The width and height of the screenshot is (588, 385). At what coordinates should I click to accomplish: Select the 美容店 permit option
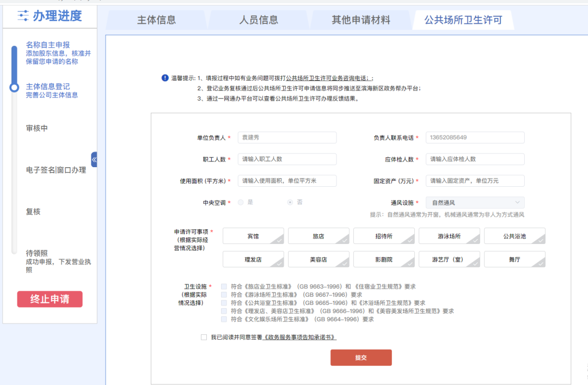[x=318, y=259]
